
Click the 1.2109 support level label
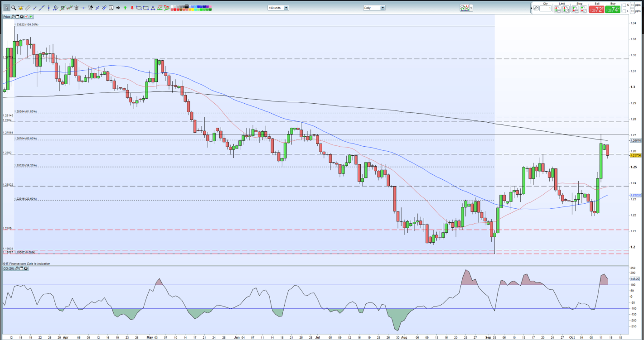tap(8, 229)
